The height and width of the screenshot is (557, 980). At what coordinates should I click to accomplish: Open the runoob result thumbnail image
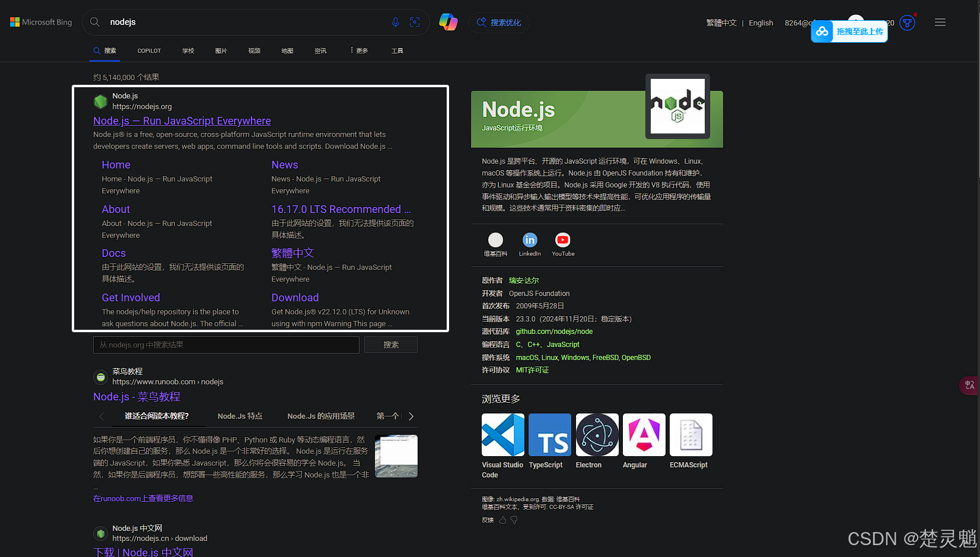[396, 456]
